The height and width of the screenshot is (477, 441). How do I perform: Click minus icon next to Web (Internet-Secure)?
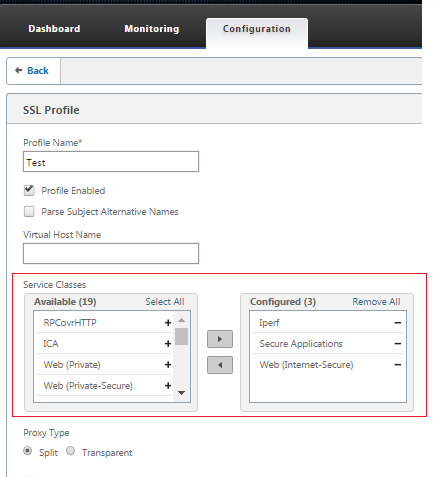[398, 365]
